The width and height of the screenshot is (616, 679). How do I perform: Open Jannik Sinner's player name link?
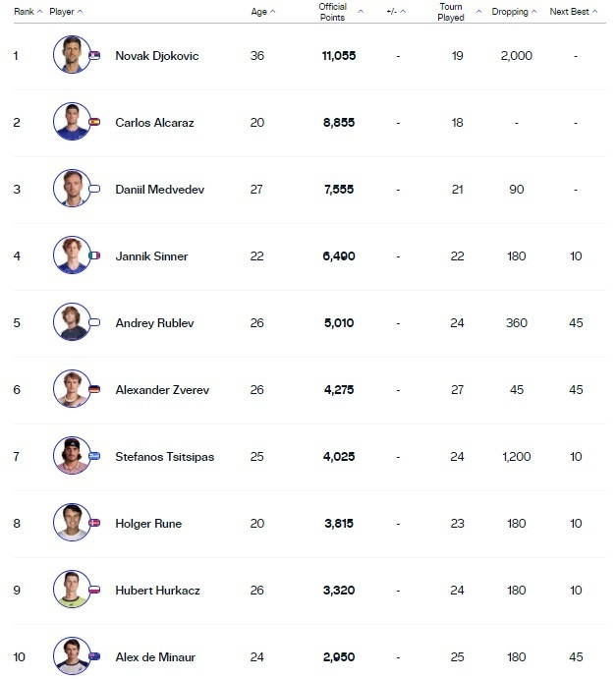pyautogui.click(x=151, y=255)
